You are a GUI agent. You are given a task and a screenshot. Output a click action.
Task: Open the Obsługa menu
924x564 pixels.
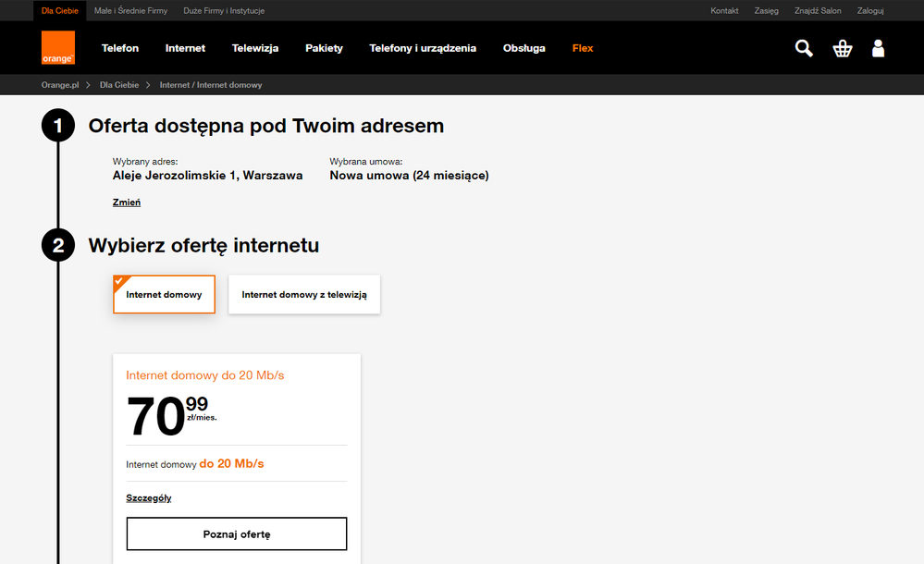point(524,48)
